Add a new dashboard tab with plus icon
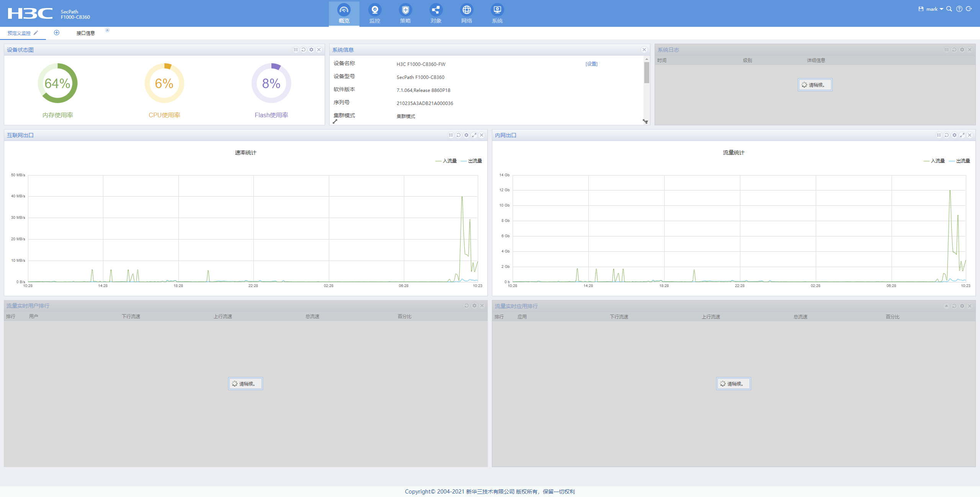The width and height of the screenshot is (980, 497). 57,33
